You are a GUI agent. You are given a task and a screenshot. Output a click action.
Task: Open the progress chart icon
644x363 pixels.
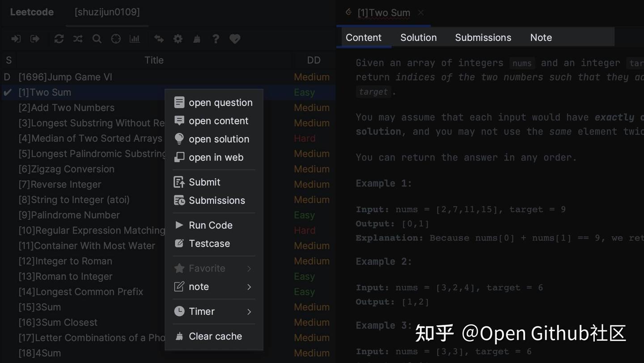point(135,39)
